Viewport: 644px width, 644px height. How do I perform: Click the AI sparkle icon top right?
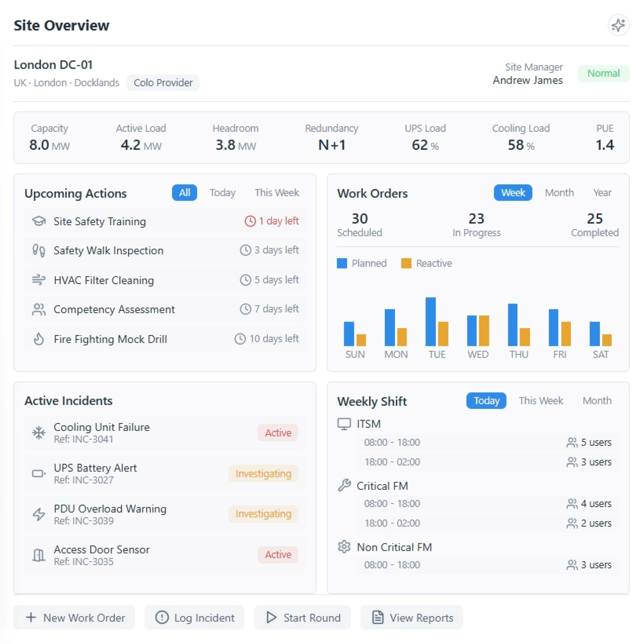(x=618, y=25)
